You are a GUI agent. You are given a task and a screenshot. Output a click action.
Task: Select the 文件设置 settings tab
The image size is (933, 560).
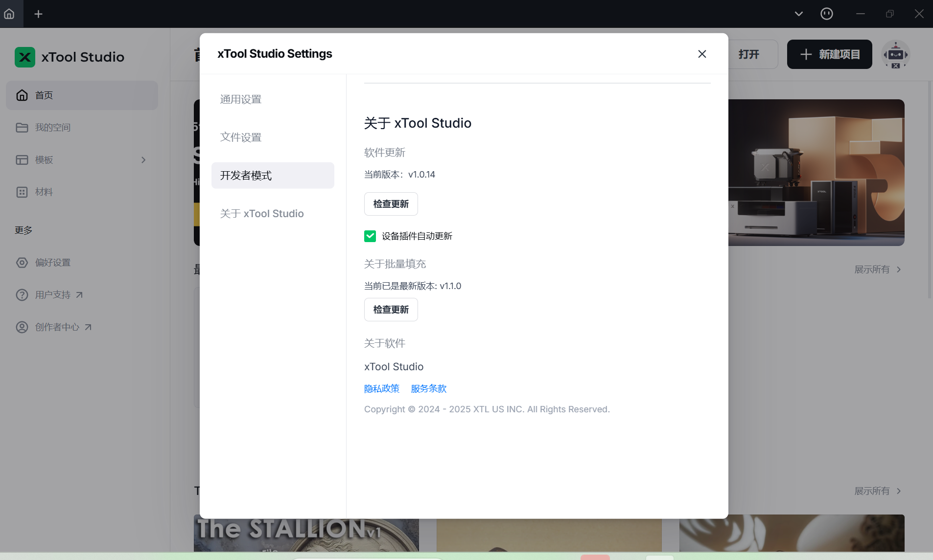pyautogui.click(x=241, y=137)
